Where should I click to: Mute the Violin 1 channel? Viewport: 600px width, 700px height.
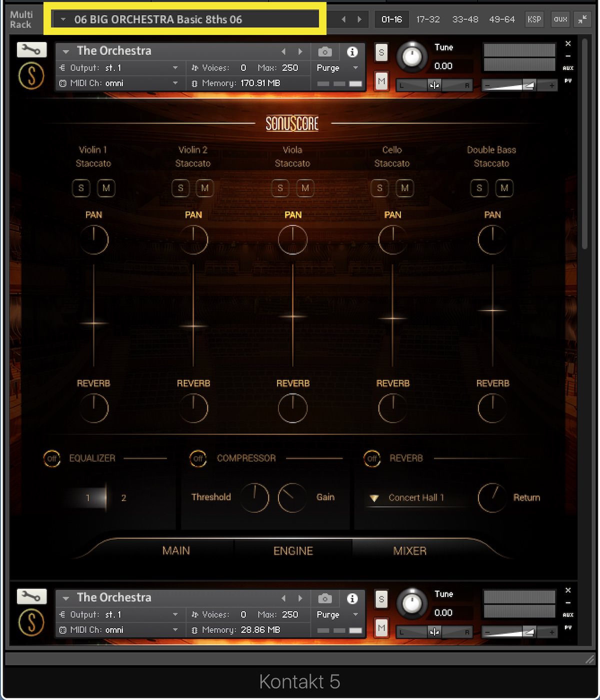106,188
